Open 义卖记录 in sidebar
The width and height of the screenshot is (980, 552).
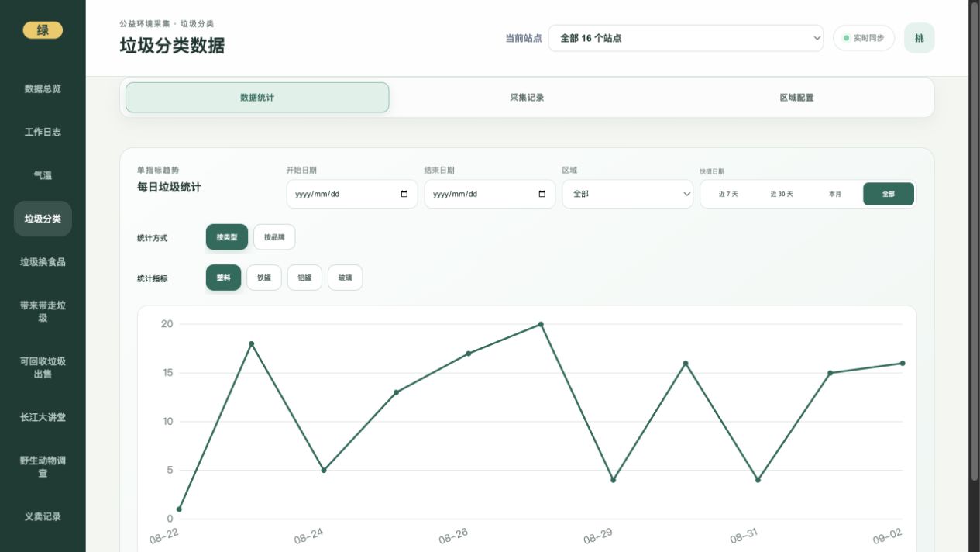(x=43, y=516)
